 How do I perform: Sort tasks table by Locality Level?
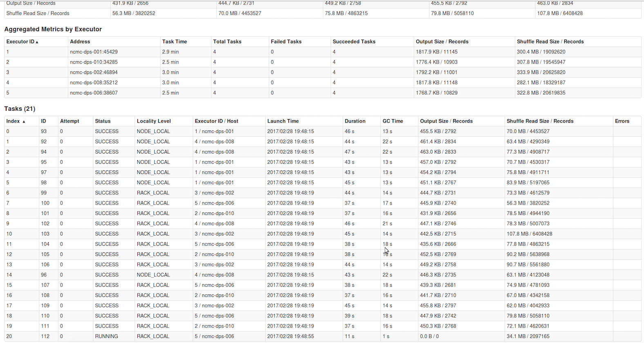[154, 121]
